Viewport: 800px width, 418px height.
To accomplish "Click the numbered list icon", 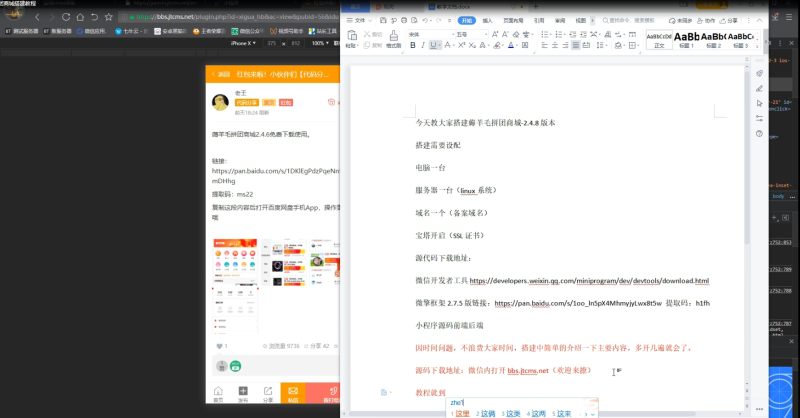I will point(559,34).
